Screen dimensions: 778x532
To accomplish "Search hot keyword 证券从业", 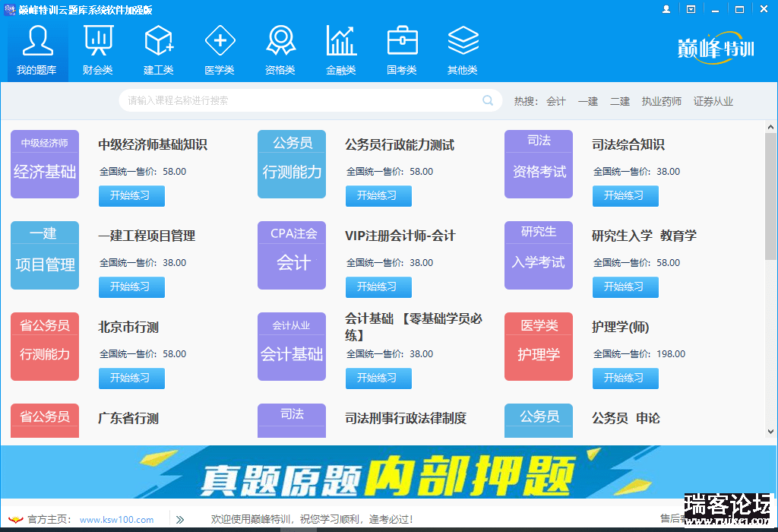I will pyautogui.click(x=713, y=101).
